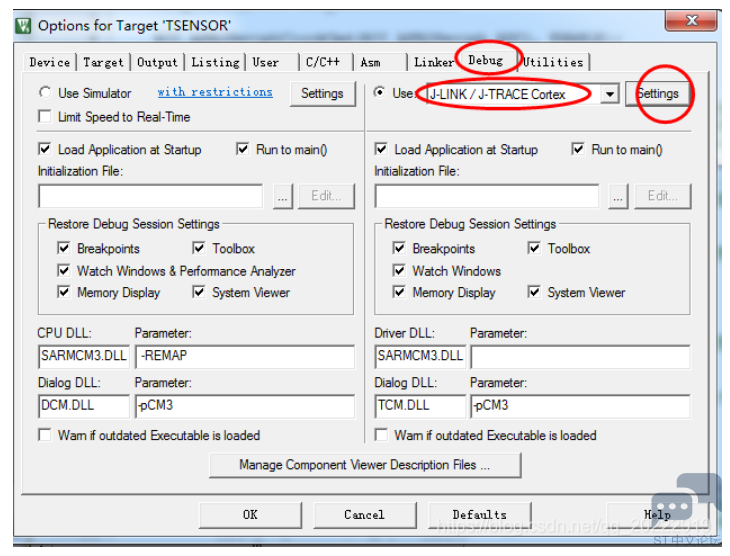This screenshot has height=556, width=730.
Task: Click the simulator Initialization File field
Action: pyautogui.click(x=151, y=196)
